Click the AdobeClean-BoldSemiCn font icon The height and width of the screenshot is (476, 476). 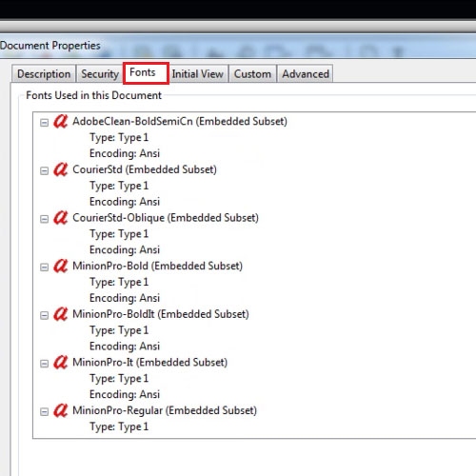click(x=60, y=121)
